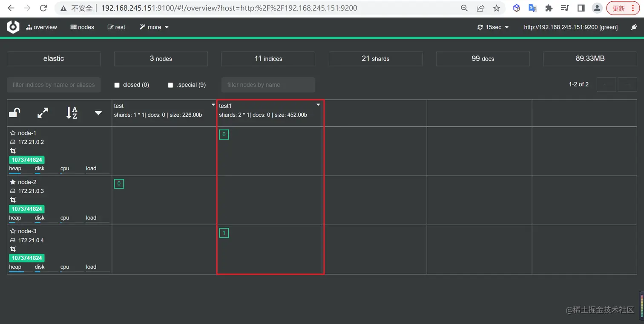Open the test1 index dropdown arrow

pyautogui.click(x=318, y=105)
